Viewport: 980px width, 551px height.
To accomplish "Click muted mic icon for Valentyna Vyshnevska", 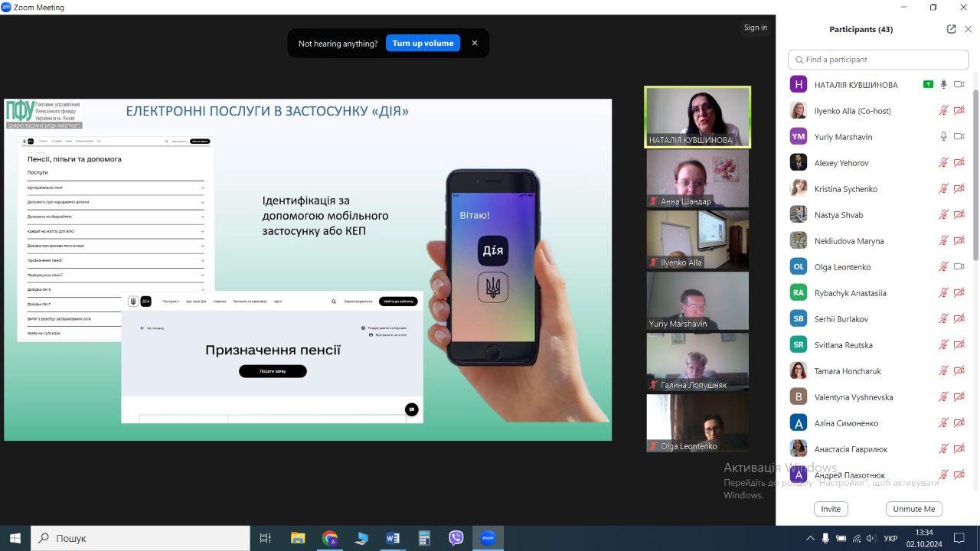I will tap(943, 396).
